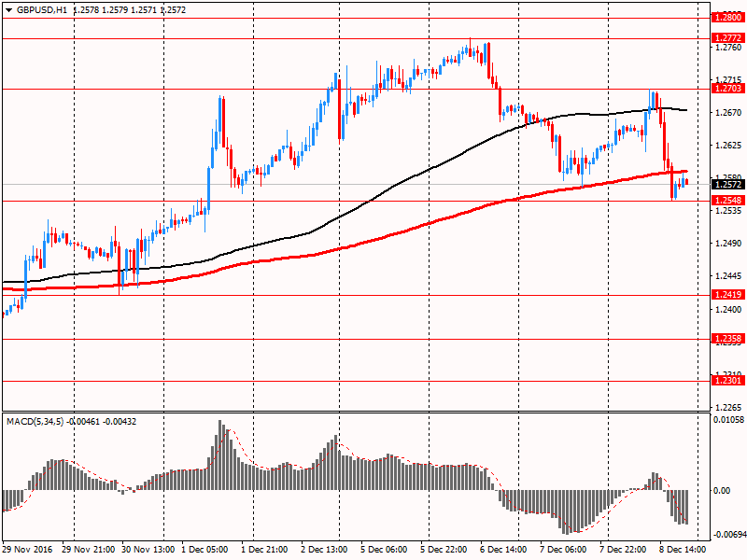Select the 2 Dec 13:00 time label
The height and width of the screenshot is (560, 747).
click(324, 550)
